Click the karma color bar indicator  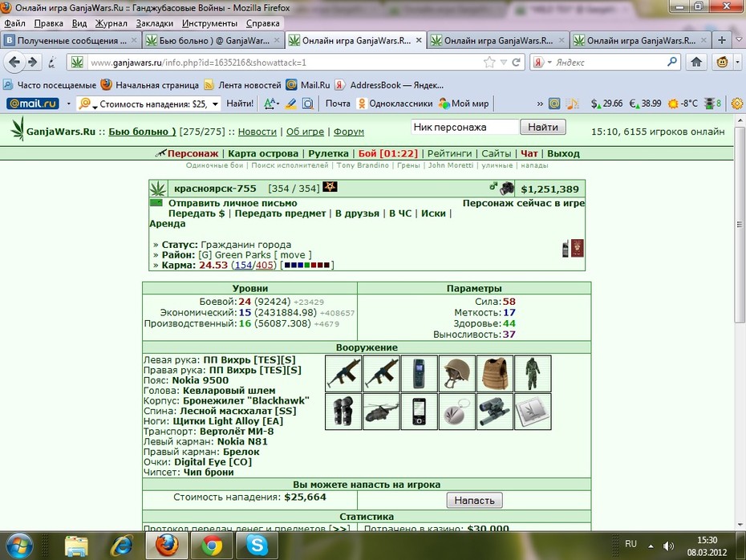click(307, 265)
